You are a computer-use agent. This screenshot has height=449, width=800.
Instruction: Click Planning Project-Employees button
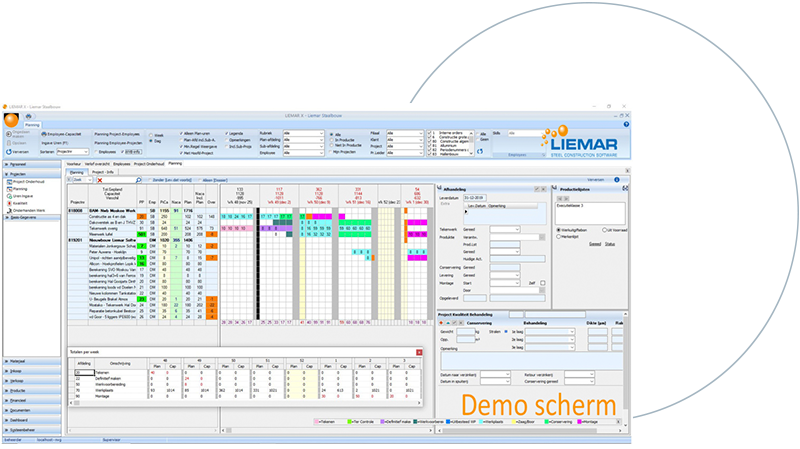tap(117, 134)
